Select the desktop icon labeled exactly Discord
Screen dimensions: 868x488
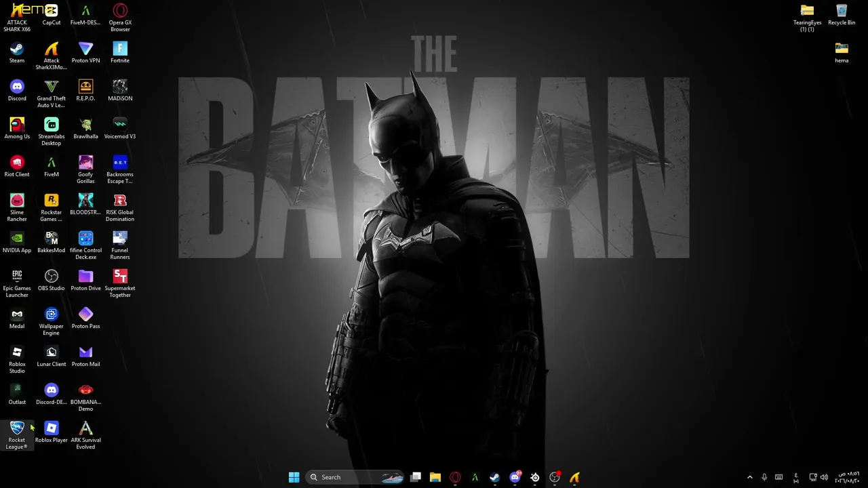[x=17, y=91]
